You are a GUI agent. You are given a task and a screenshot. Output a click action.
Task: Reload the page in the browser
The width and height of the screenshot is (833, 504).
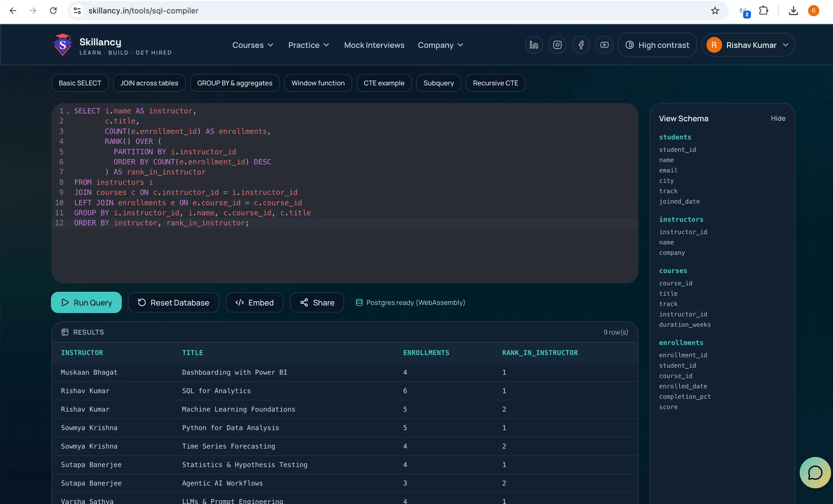coord(53,11)
